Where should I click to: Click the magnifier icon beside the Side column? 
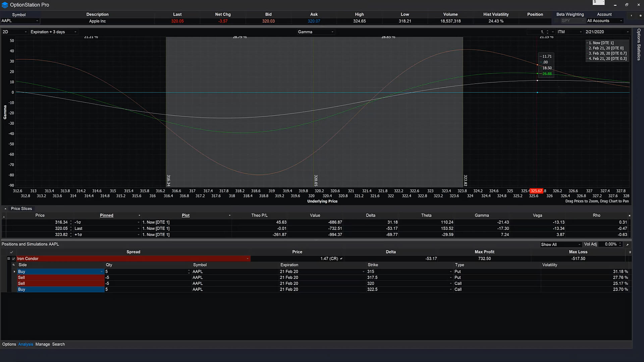coord(14,265)
